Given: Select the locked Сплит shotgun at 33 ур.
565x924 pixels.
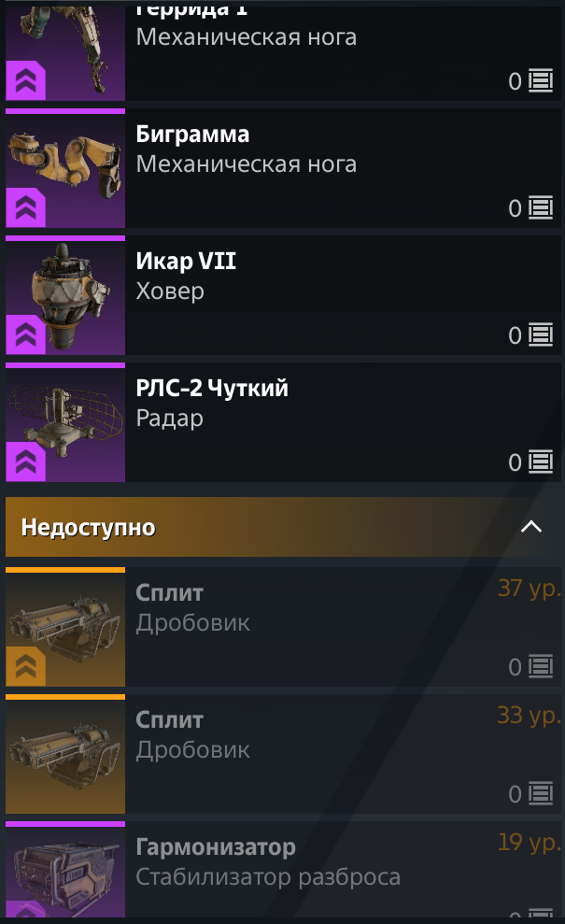Looking at the screenshot, I should coord(283,754).
